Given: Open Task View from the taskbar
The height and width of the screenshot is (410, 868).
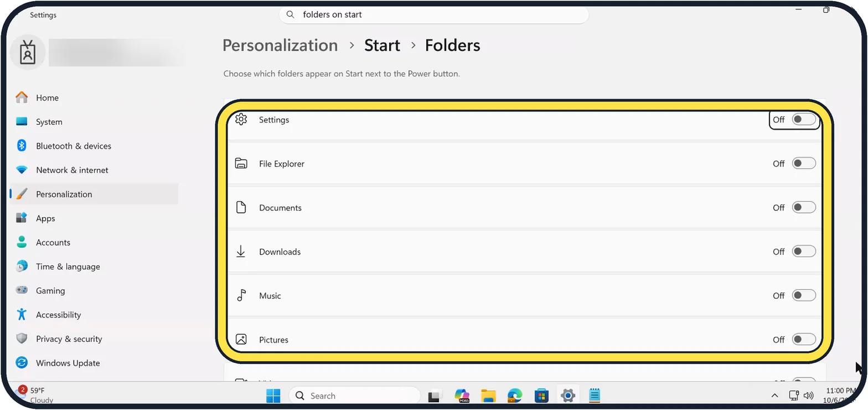Looking at the screenshot, I should pos(435,396).
